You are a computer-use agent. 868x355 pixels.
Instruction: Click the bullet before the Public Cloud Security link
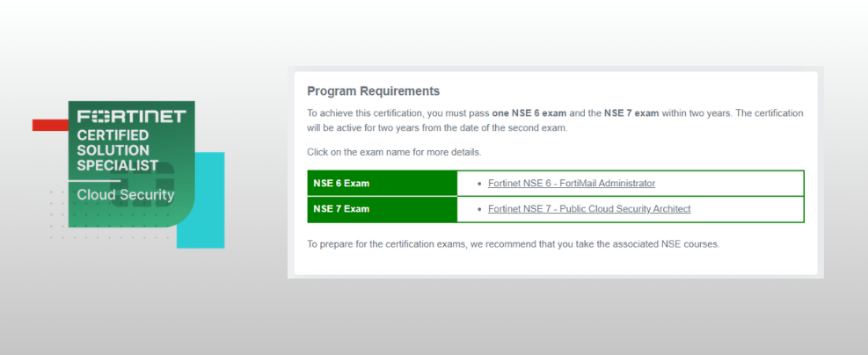(x=478, y=209)
